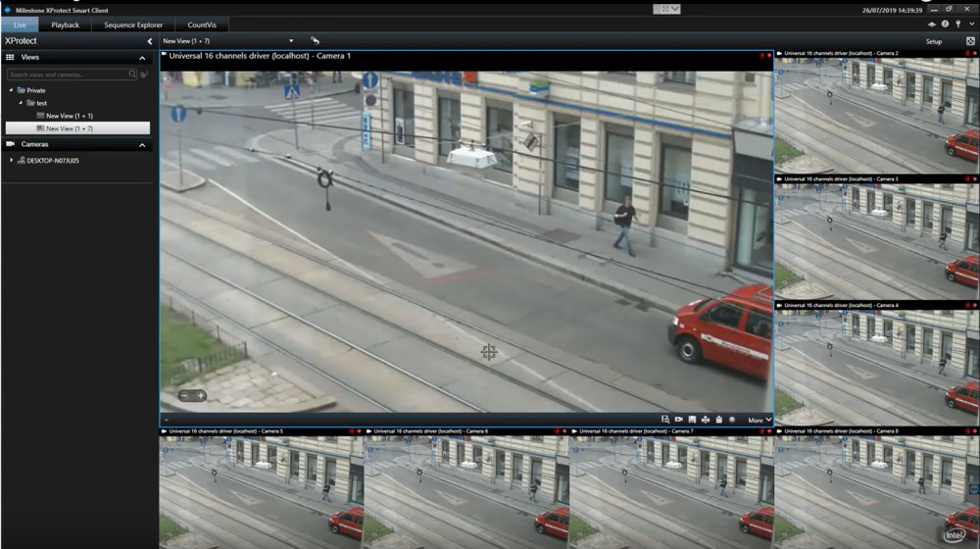
Task: Switch to the CountVis tab
Action: 202,25
